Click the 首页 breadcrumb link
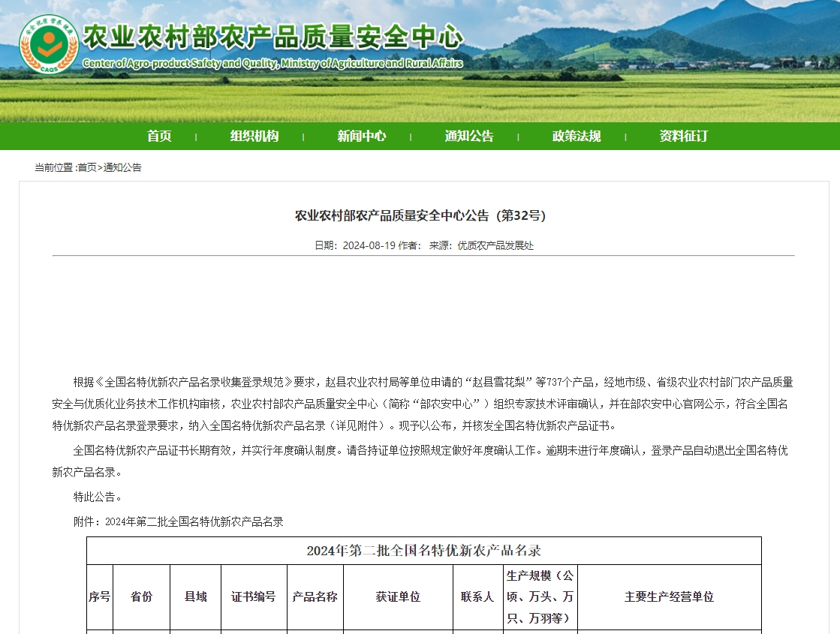This screenshot has width=840, height=634. pyautogui.click(x=87, y=167)
